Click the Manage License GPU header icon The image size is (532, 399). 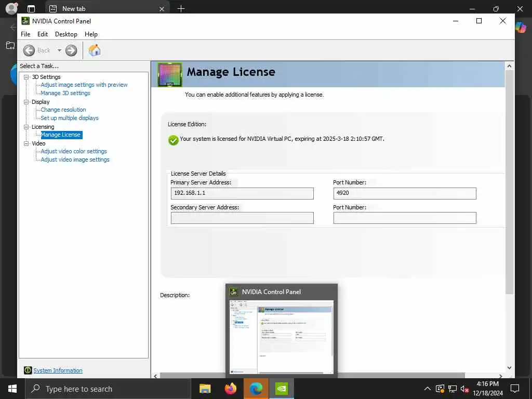coord(170,75)
